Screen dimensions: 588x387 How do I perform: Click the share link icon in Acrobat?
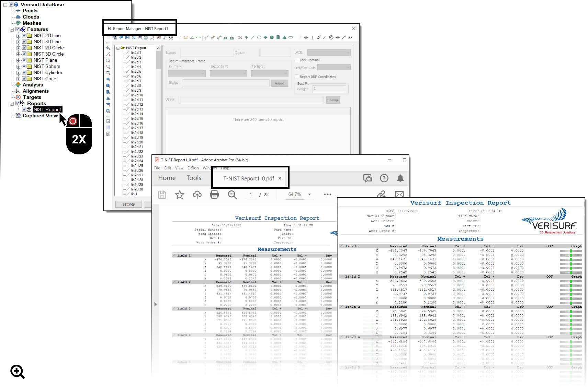pos(381,194)
